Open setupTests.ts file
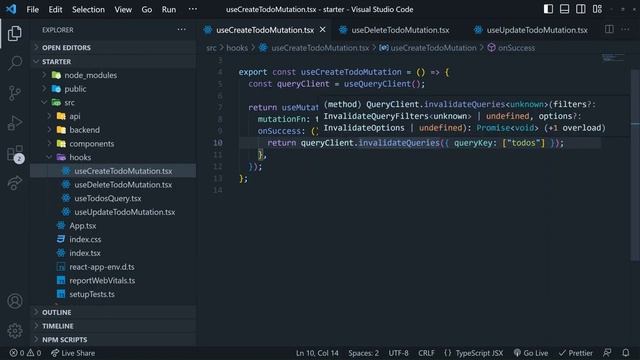The width and height of the screenshot is (640, 360). (113, 294)
